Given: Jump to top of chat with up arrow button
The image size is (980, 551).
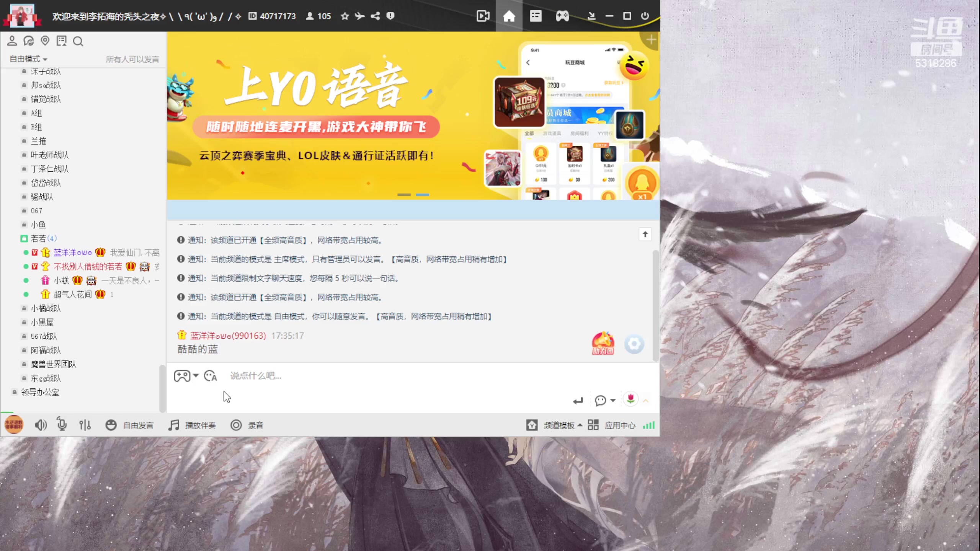Looking at the screenshot, I should point(645,234).
